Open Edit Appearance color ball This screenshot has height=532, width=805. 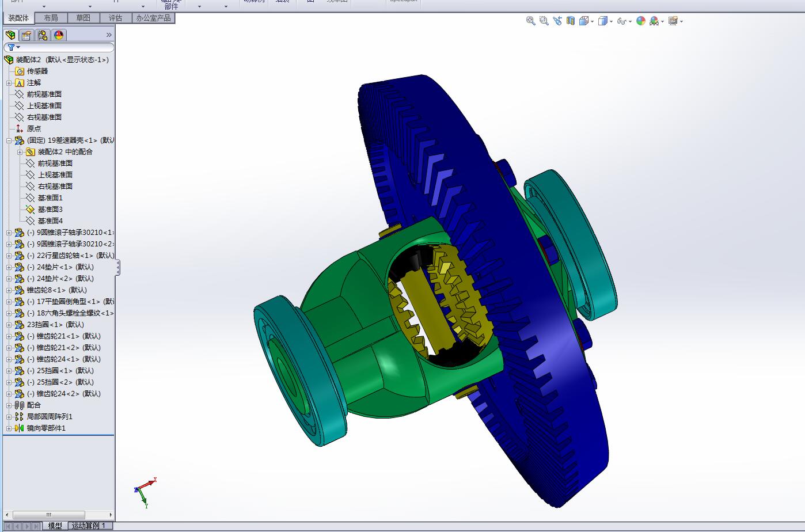pyautogui.click(x=641, y=21)
